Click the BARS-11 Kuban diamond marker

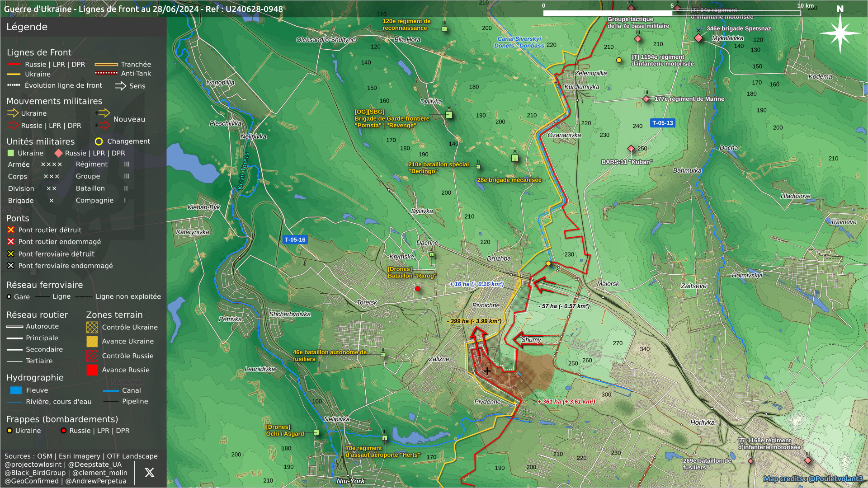tap(631, 149)
